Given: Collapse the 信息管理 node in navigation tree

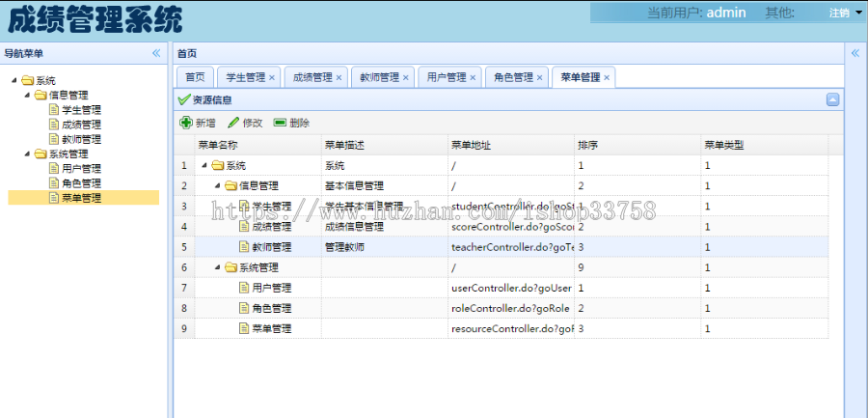Looking at the screenshot, I should click(x=28, y=96).
